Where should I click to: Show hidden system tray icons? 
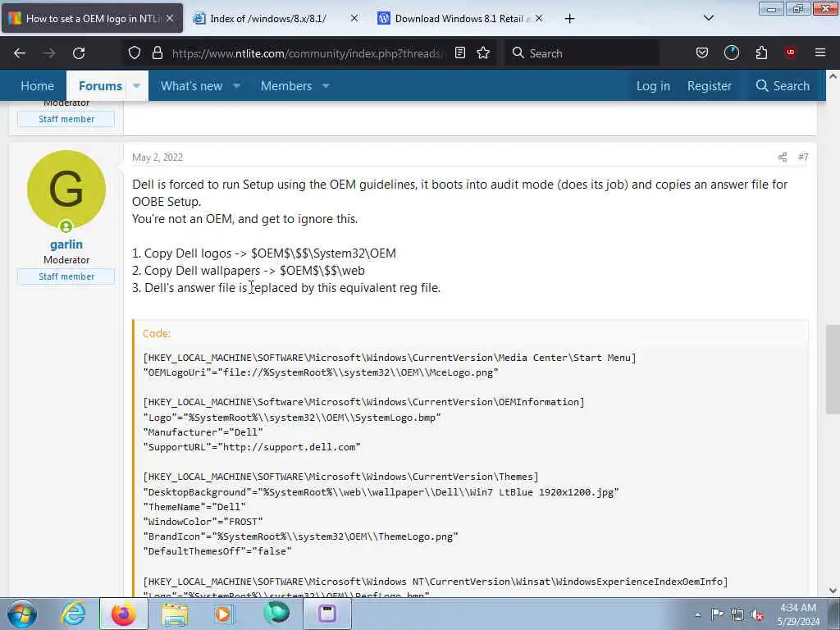(697, 614)
